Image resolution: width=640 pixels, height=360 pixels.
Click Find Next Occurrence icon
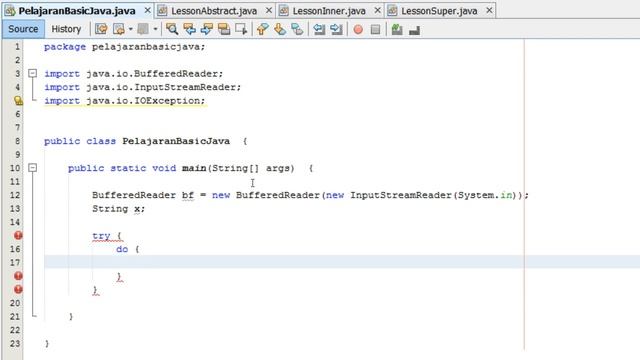(x=207, y=29)
